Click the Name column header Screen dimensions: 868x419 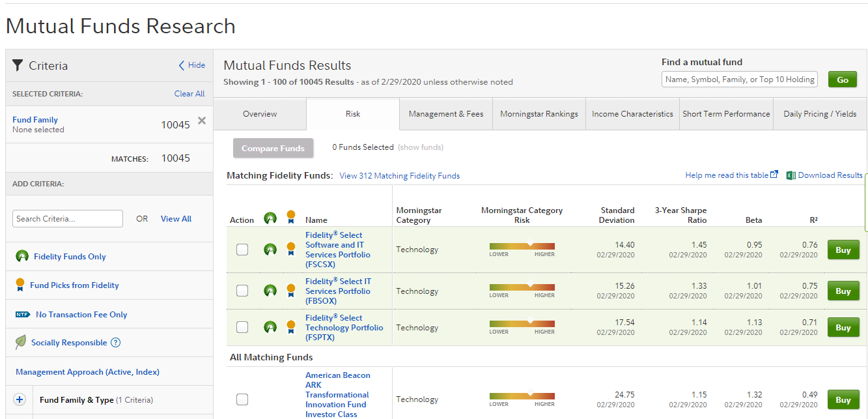pyautogui.click(x=316, y=220)
